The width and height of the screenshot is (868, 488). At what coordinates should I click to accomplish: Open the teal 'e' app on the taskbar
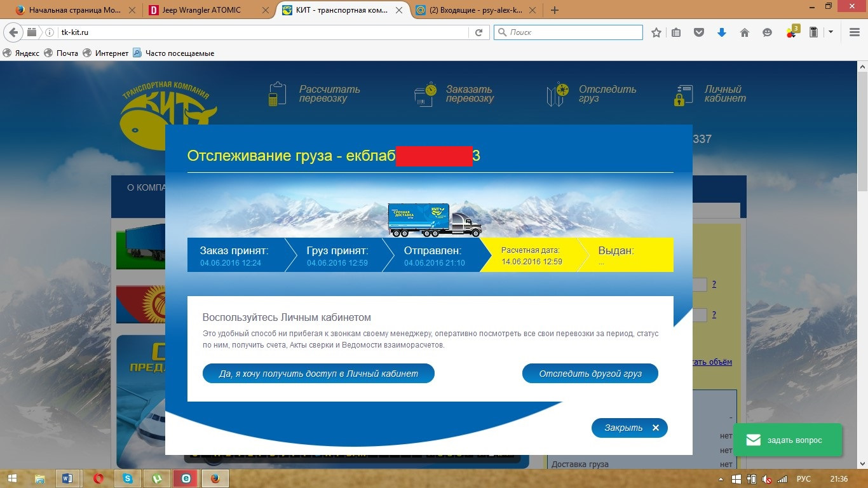(x=186, y=478)
